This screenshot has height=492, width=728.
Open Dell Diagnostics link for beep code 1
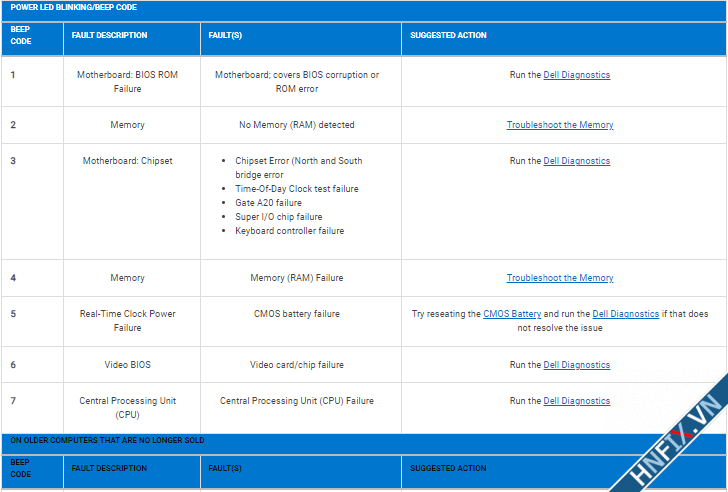click(x=576, y=75)
